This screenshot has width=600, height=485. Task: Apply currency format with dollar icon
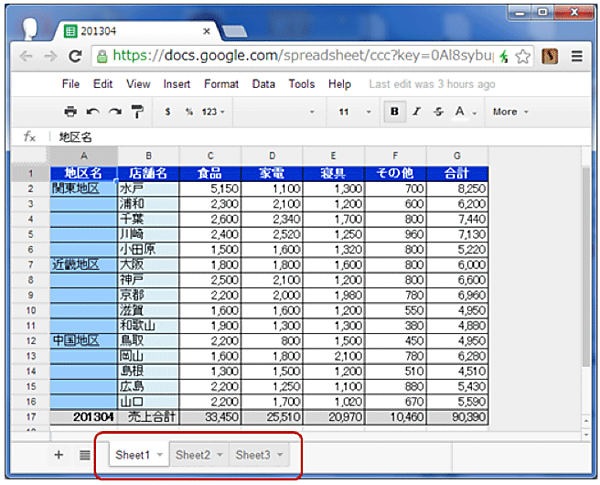pos(167,112)
